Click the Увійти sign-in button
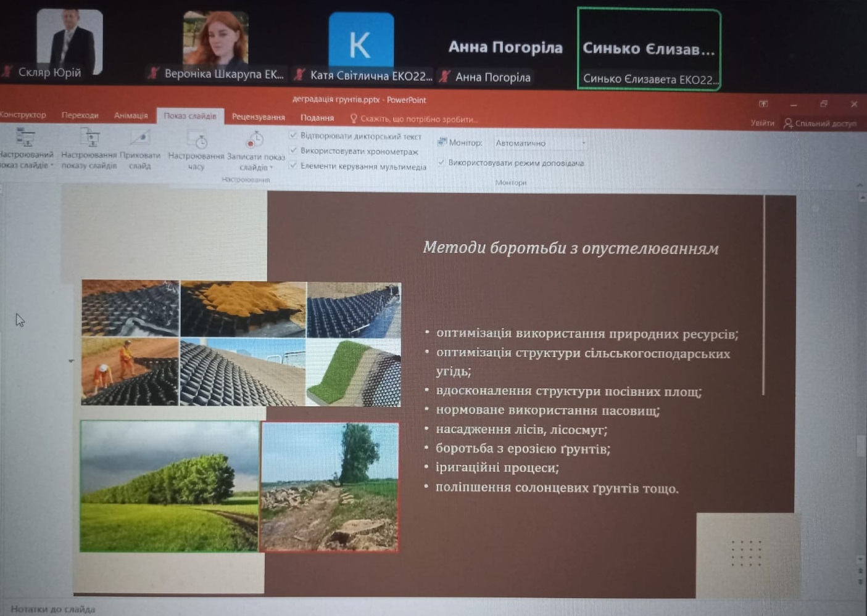867x616 pixels. pos(762,123)
